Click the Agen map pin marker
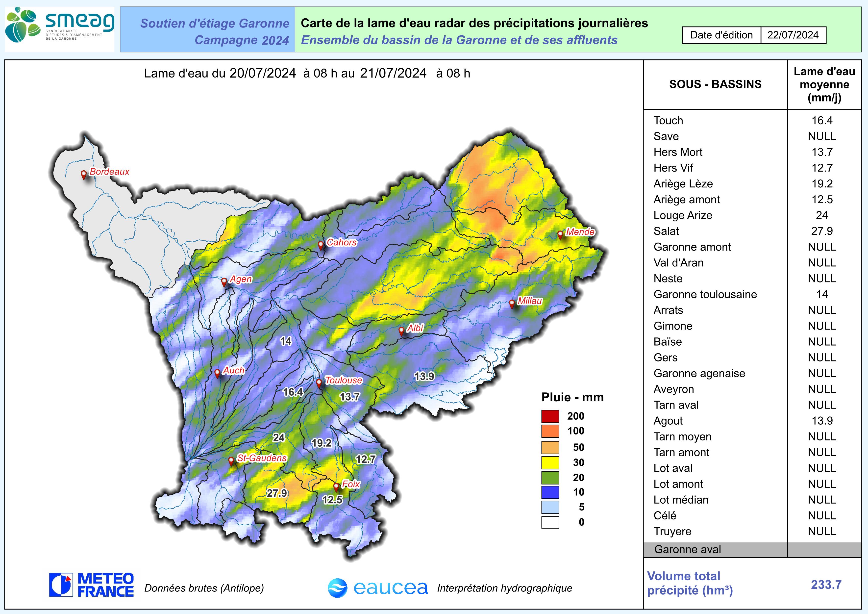Screen dimensions: 868x614 tap(224, 282)
